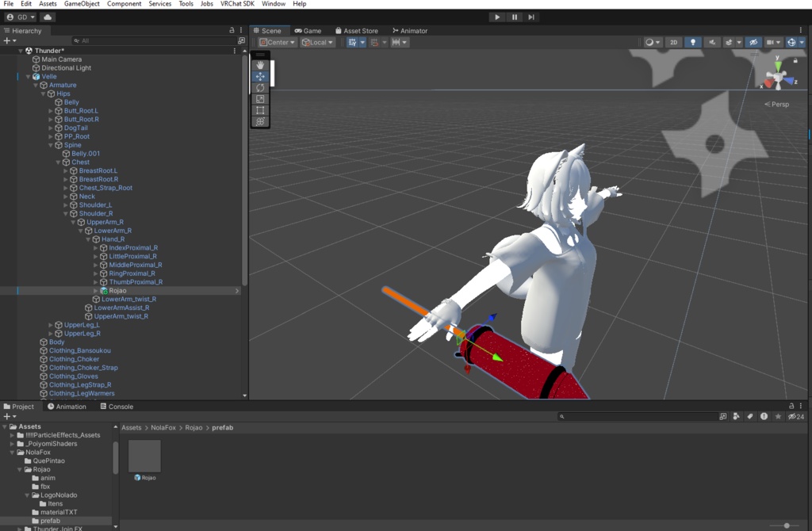The height and width of the screenshot is (531, 812).
Task: Click the scene orientation gizmo
Action: pyautogui.click(x=778, y=77)
